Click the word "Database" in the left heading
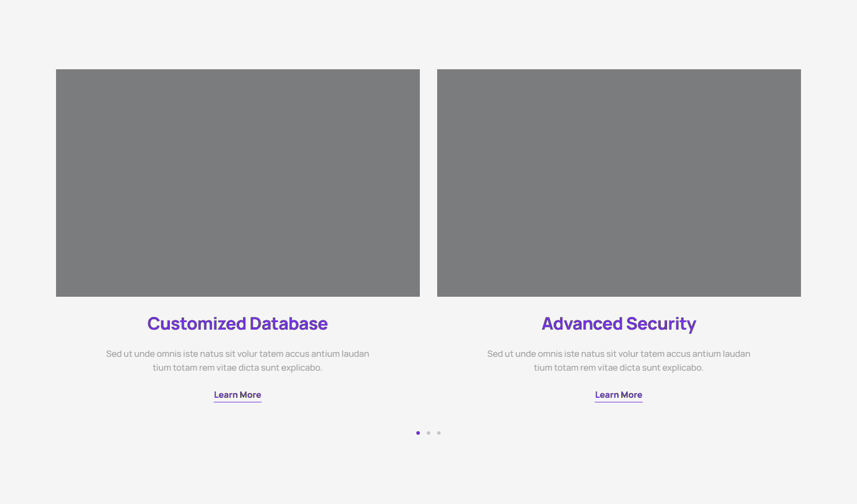 pos(289,324)
